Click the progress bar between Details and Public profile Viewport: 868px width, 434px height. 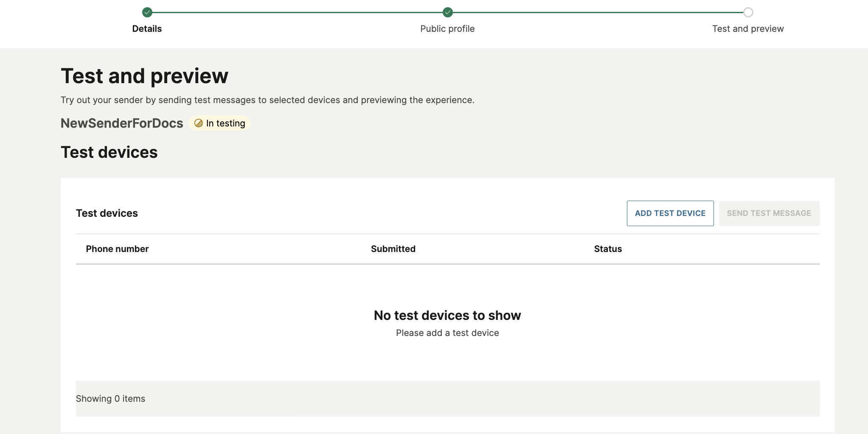point(297,12)
